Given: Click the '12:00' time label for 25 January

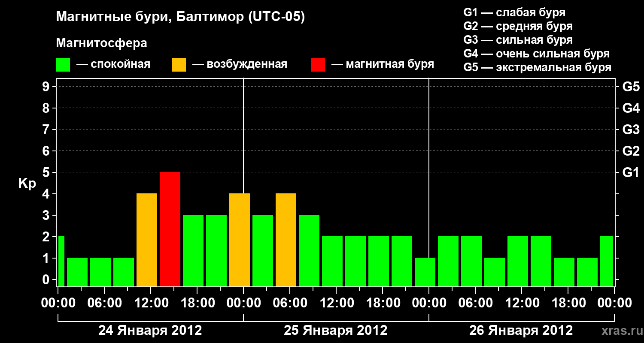Looking at the screenshot, I should tap(336, 303).
